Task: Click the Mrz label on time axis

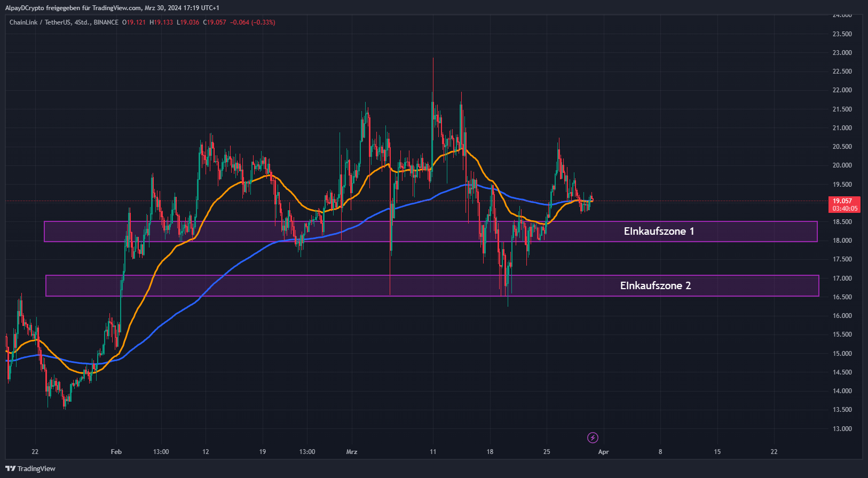Action: [352, 452]
